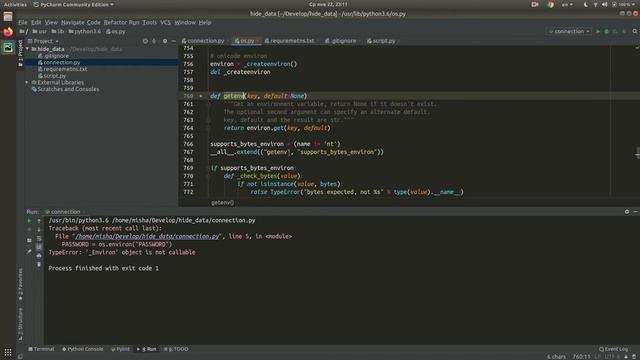Open the Navigate menu
The width and height of the screenshot is (640, 360).
click(x=72, y=22)
